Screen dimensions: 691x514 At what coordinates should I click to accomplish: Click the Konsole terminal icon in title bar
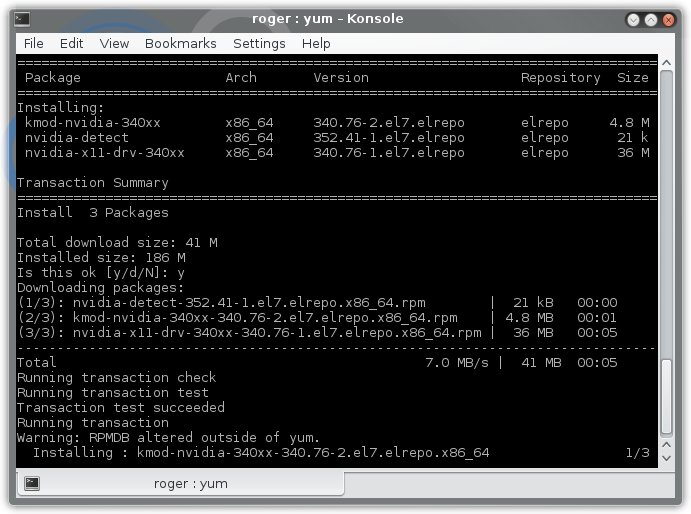tap(22, 19)
